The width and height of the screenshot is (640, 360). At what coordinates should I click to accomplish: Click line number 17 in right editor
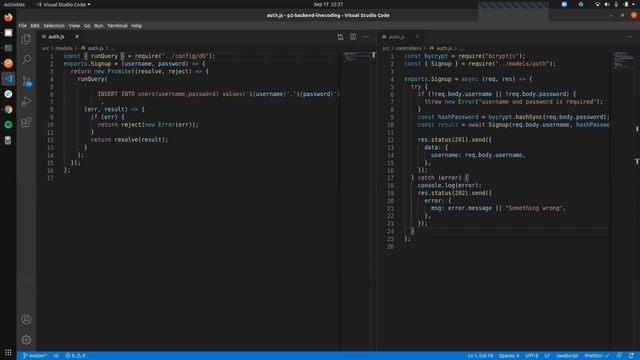pos(391,178)
